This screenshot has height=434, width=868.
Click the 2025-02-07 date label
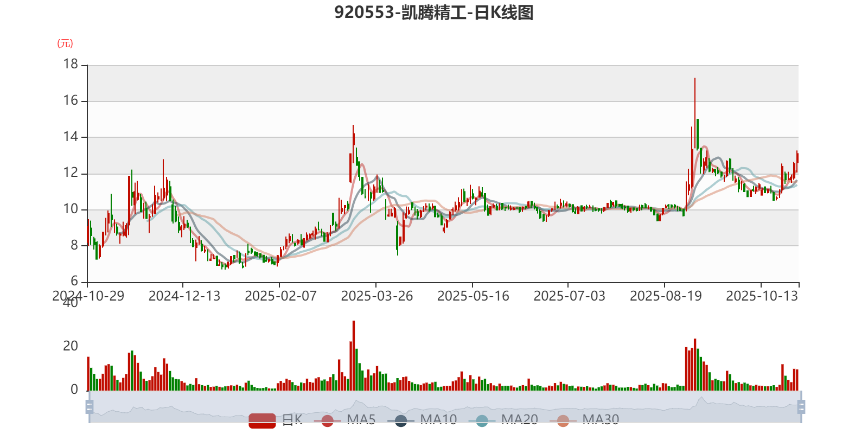(x=280, y=296)
